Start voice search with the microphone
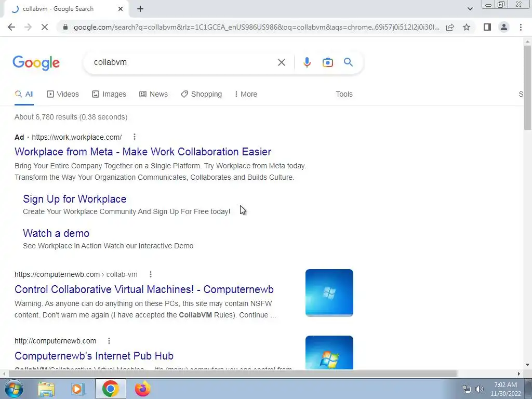532x399 pixels. coord(307,62)
